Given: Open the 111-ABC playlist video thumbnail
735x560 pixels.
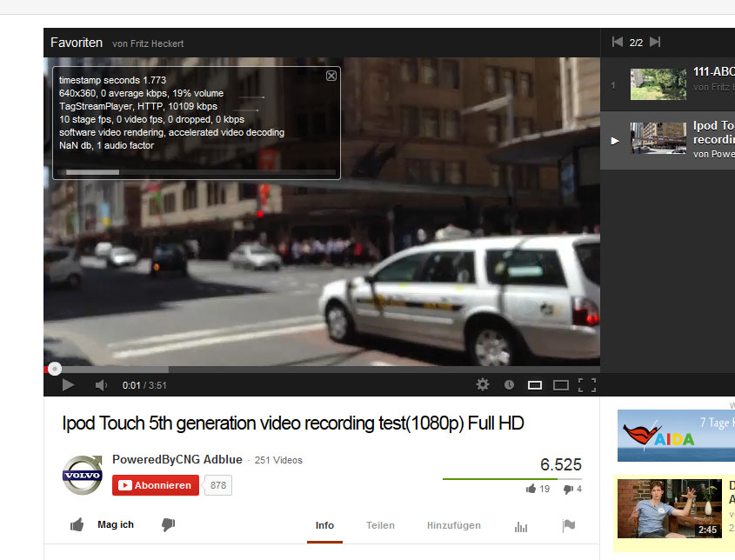Looking at the screenshot, I should coord(658,84).
